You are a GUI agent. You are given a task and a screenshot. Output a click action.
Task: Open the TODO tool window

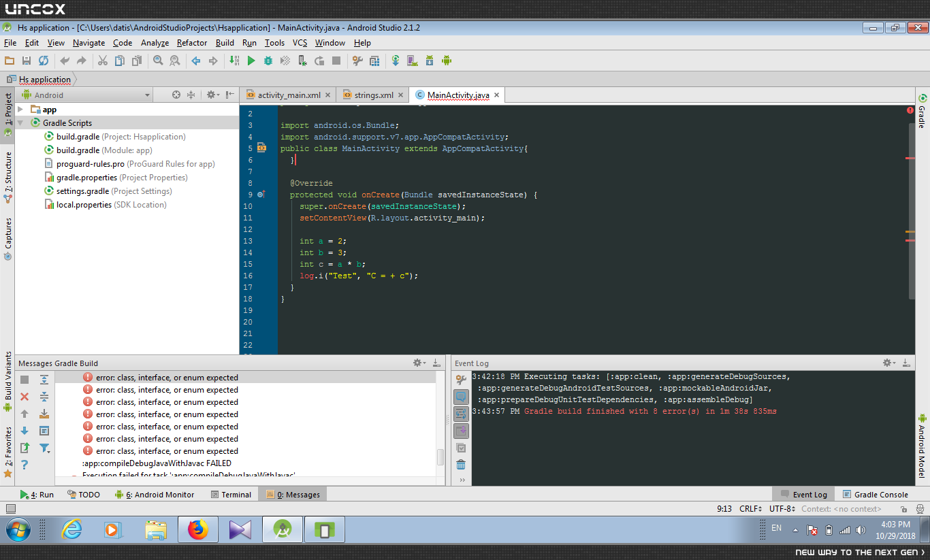(83, 495)
